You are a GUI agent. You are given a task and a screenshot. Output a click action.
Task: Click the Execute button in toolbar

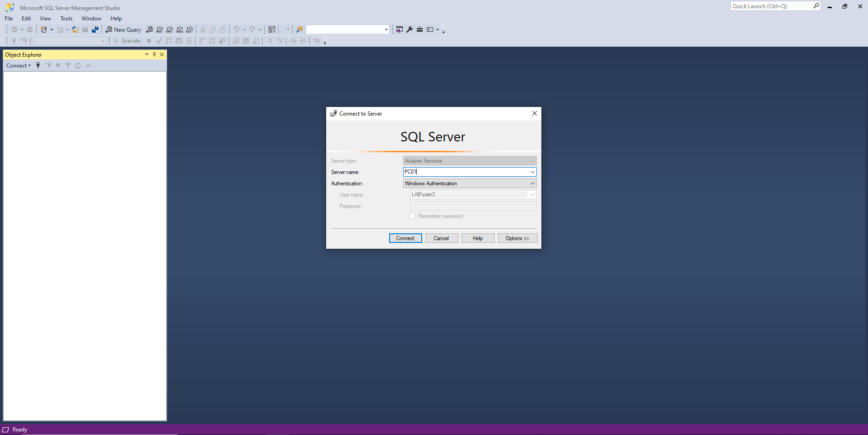point(127,41)
